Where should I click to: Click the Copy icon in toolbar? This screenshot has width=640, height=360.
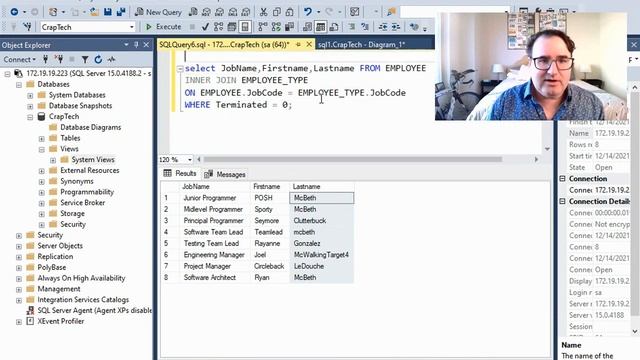click(277, 12)
